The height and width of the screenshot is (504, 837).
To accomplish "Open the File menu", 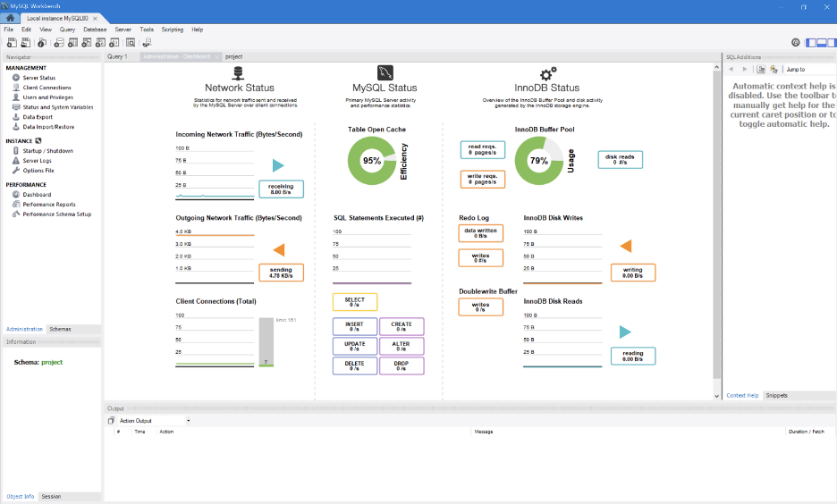I will tap(9, 29).
